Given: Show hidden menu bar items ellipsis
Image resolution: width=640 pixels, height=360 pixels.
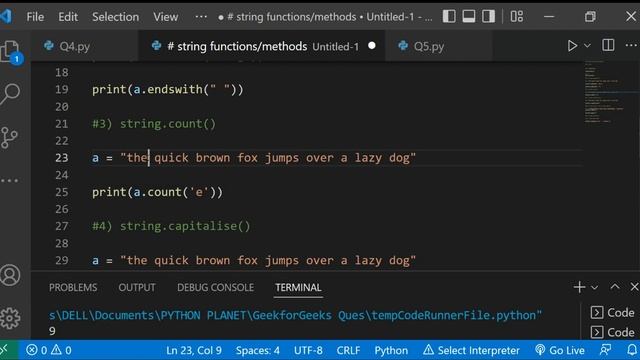Looking at the screenshot, I should click(x=201, y=17).
